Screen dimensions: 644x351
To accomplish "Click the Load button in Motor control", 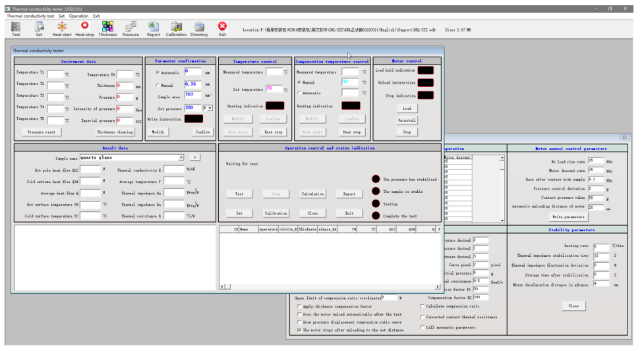I will click(x=407, y=109).
